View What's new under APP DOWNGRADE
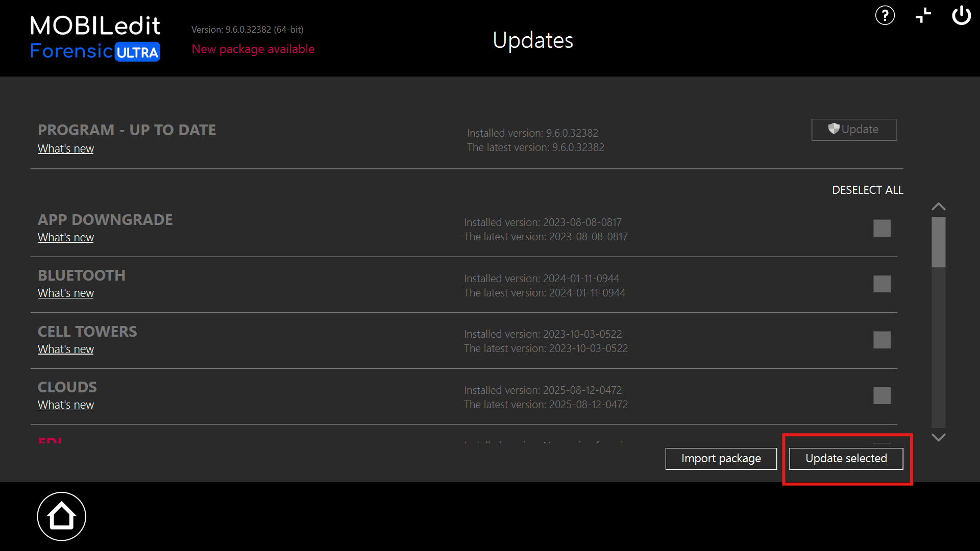Viewport: 980px width, 551px height. click(x=65, y=237)
